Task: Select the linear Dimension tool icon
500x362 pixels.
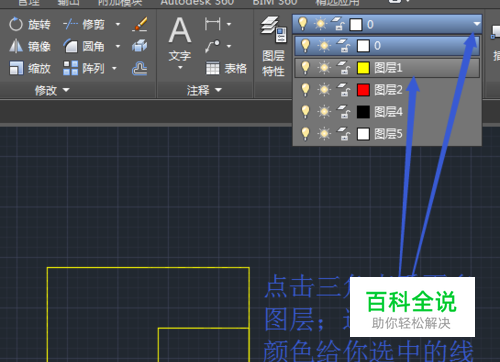Action: click(x=212, y=24)
